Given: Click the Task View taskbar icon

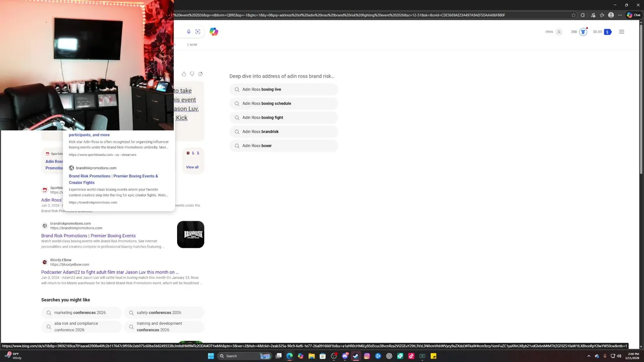Looking at the screenshot, I should click(x=278, y=356).
